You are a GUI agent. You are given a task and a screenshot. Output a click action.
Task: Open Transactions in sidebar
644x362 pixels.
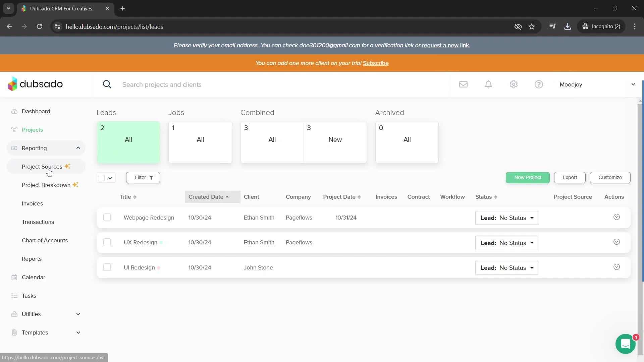point(38,222)
